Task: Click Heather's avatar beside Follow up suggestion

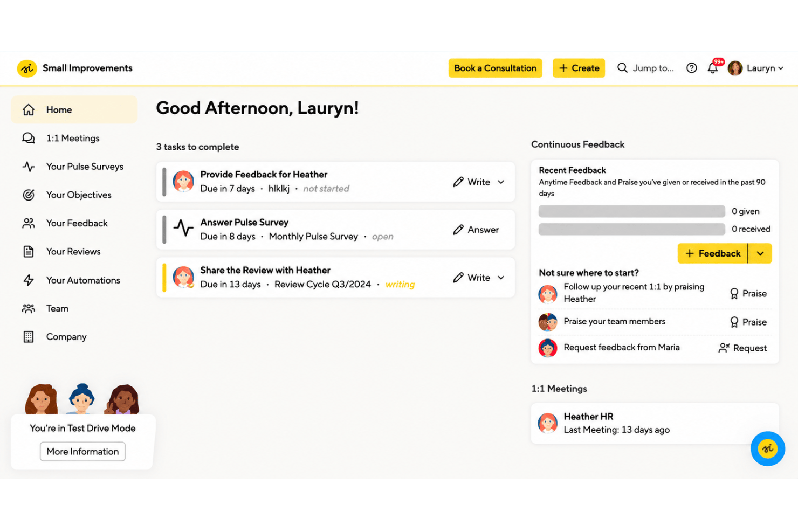Action: click(x=548, y=294)
